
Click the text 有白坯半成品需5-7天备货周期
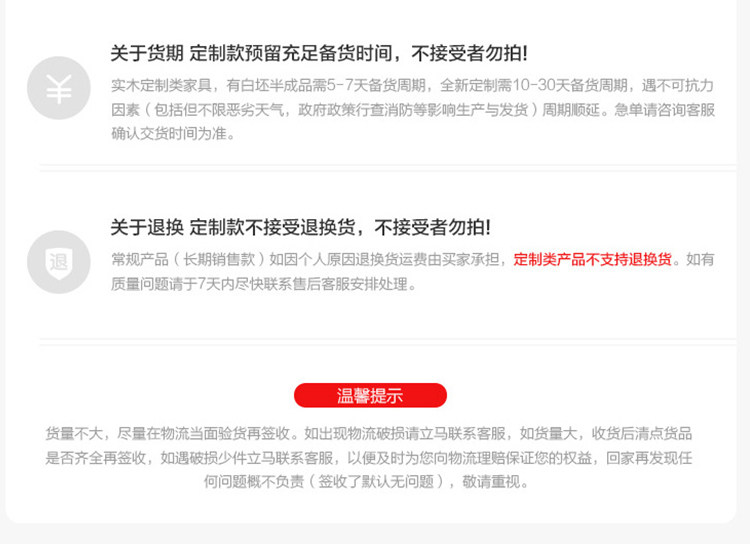pyautogui.click(x=326, y=85)
